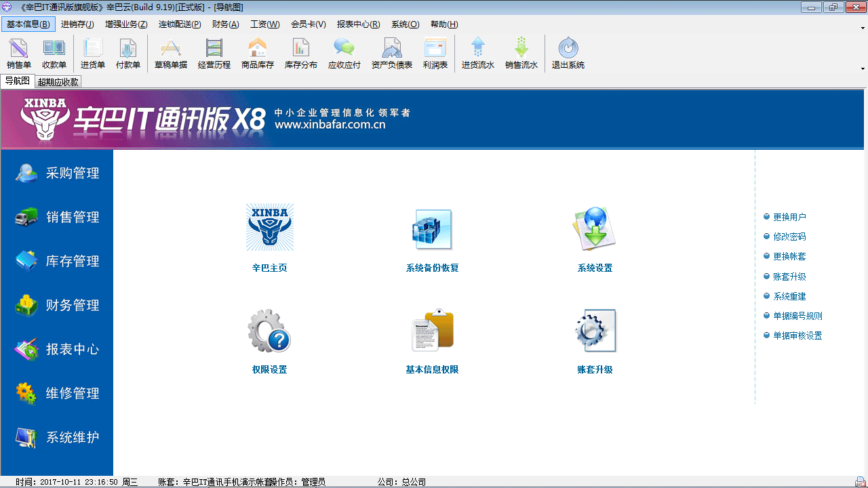Open the 会员卡(V) menu
This screenshot has width=868, height=488.
(x=309, y=24)
